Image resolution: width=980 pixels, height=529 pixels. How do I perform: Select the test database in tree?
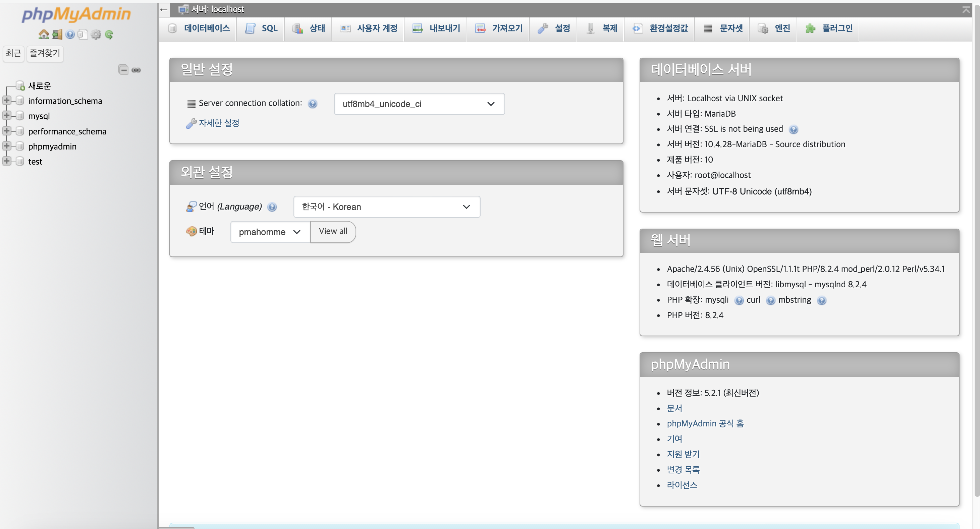pyautogui.click(x=35, y=162)
